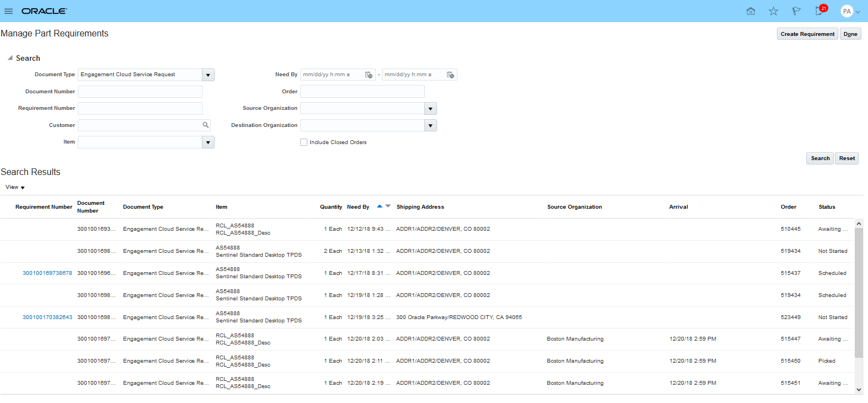Image resolution: width=868 pixels, height=403 pixels.
Task: Enable Include Closed Orders checkbox
Action: (x=303, y=142)
